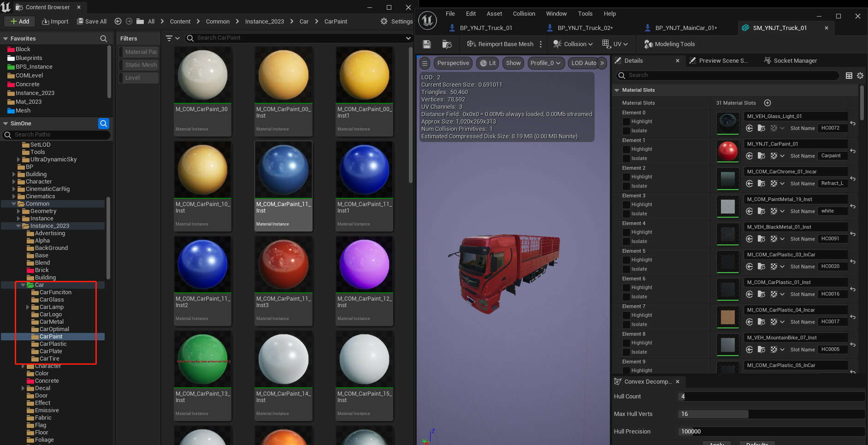The height and width of the screenshot is (445, 868).
Task: Check Isolate for Element 2
Action: pyautogui.click(x=626, y=186)
